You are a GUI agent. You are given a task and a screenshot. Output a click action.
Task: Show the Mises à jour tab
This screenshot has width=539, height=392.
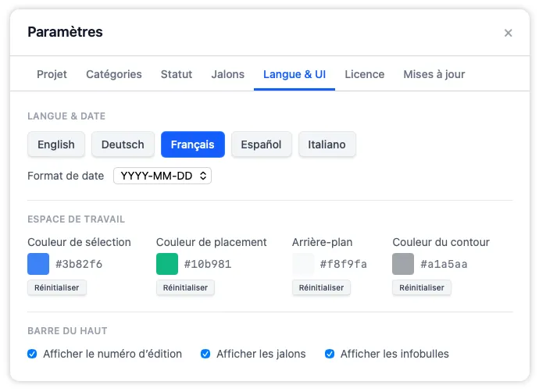click(434, 74)
